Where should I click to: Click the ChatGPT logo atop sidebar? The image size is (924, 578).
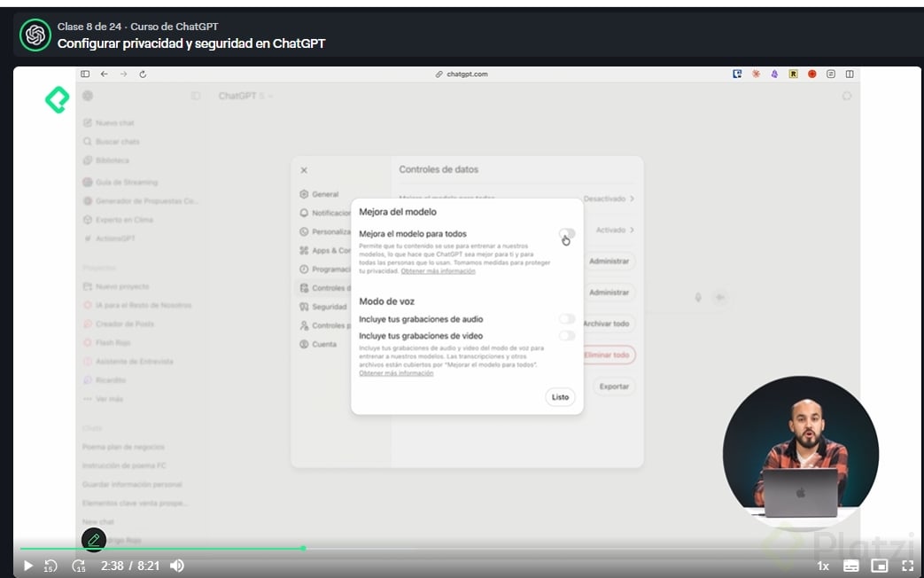tap(88, 96)
